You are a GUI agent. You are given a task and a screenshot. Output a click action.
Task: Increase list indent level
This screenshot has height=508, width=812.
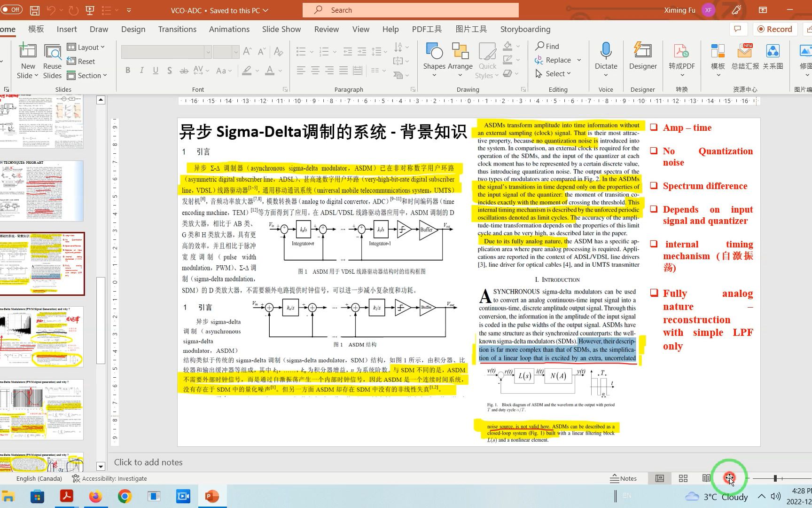pyautogui.click(x=362, y=51)
